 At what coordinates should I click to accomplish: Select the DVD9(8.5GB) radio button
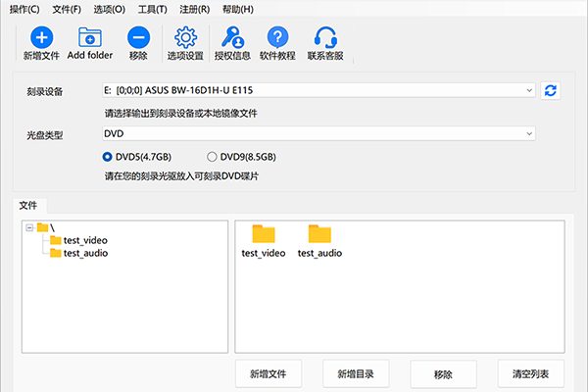[x=212, y=157]
